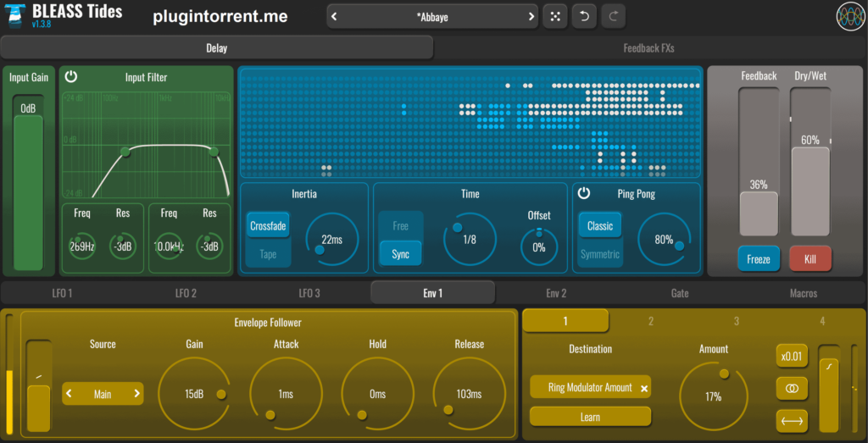
Task: Click the envelope source level slider
Action: 39,386
